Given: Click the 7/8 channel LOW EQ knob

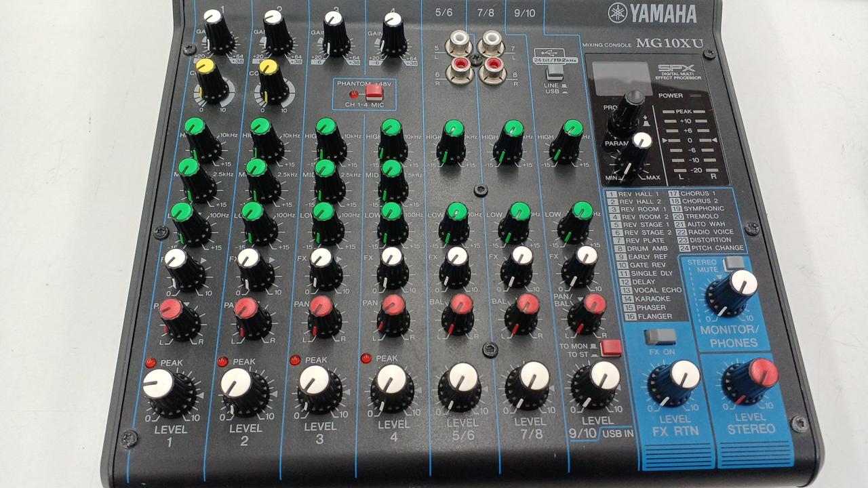Looking at the screenshot, I should 515,224.
